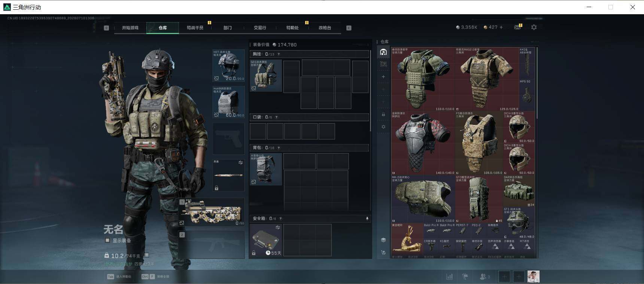Switch to the 改枪台 tab

point(325,28)
